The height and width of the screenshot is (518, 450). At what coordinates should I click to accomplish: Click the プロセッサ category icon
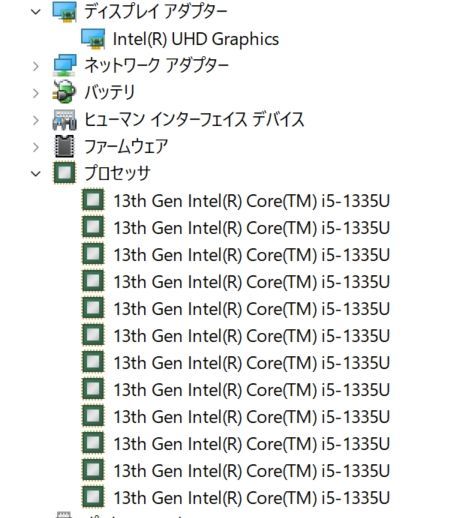(64, 173)
